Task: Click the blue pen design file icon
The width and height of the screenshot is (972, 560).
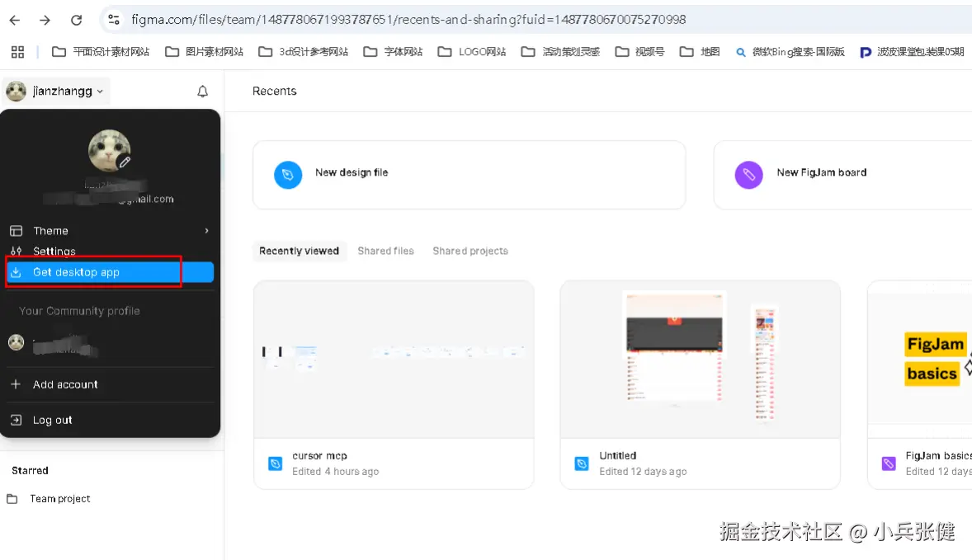Action: pyautogui.click(x=288, y=175)
